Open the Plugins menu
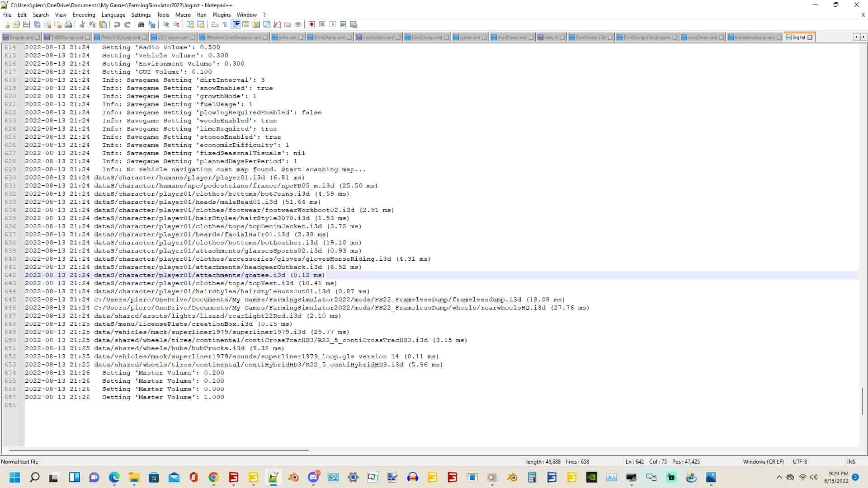 (x=222, y=15)
